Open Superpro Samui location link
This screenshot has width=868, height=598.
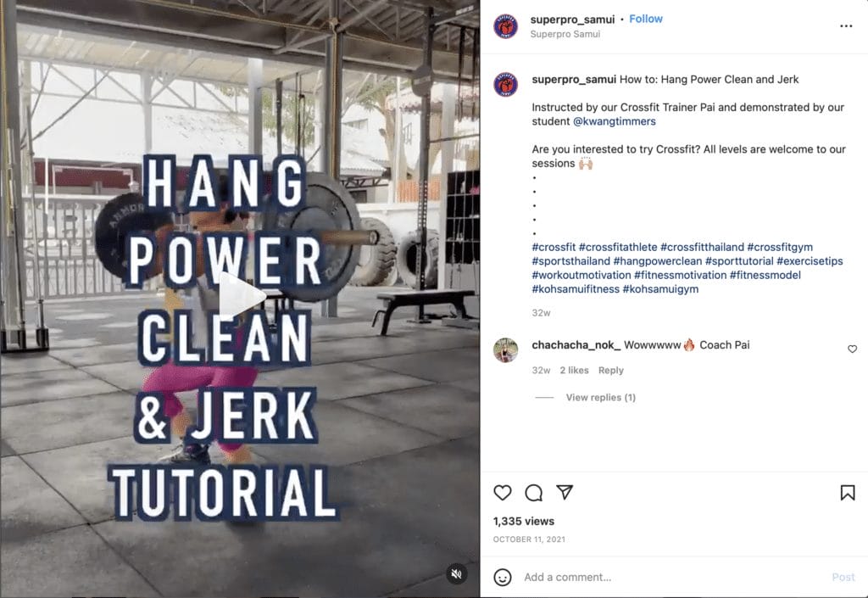click(565, 34)
